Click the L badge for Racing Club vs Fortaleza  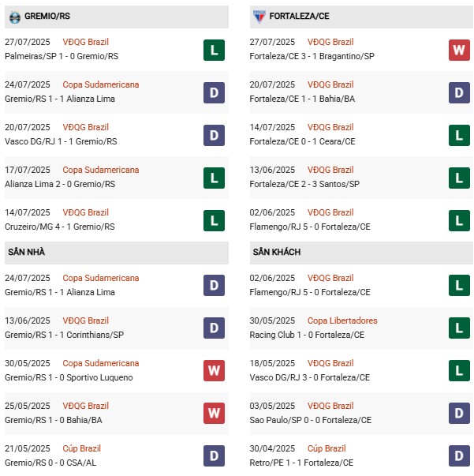point(459,328)
